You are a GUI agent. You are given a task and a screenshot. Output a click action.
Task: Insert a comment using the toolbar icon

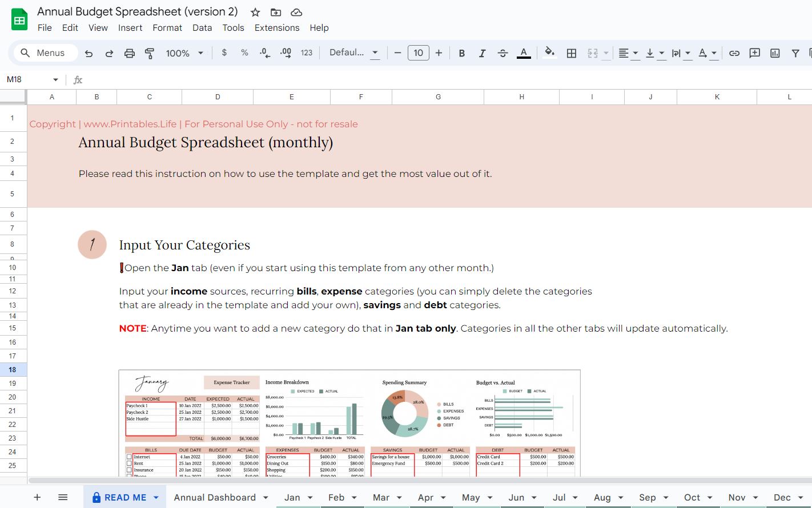pyautogui.click(x=754, y=53)
